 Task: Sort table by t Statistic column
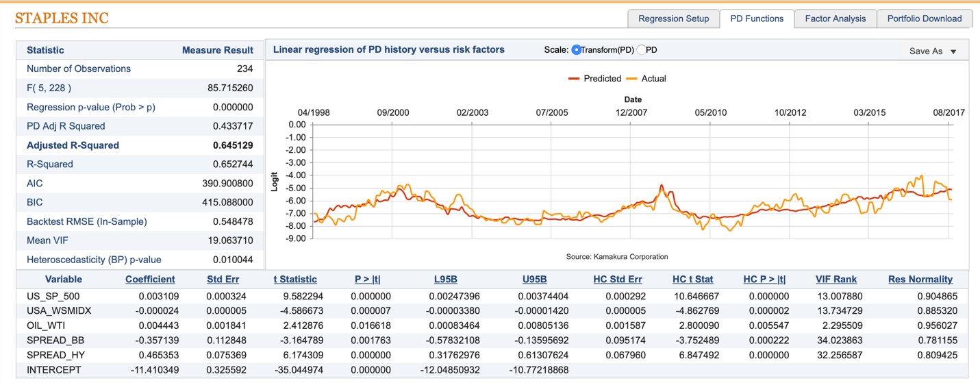click(295, 280)
